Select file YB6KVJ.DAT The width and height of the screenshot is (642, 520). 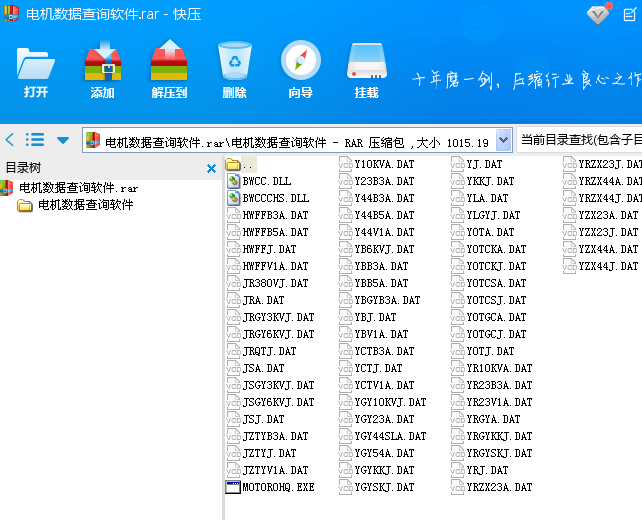[376, 249]
